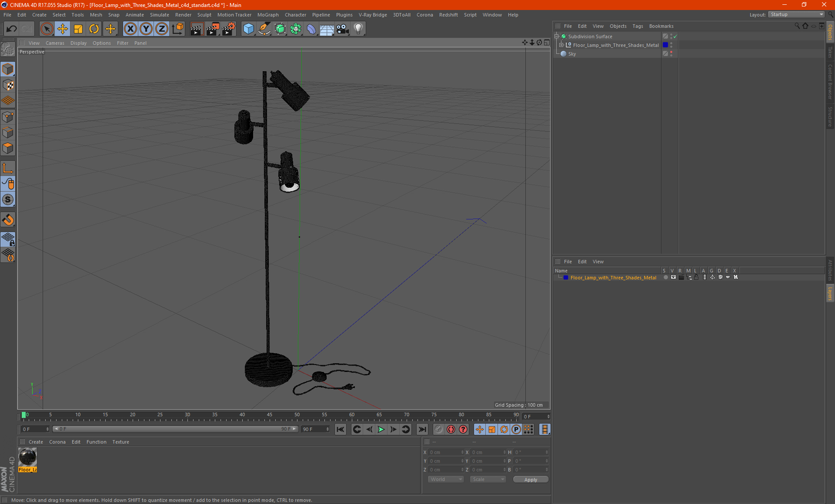This screenshot has height=504, width=835.
Task: Click Render View clapperboard icon
Action: pos(197,29)
